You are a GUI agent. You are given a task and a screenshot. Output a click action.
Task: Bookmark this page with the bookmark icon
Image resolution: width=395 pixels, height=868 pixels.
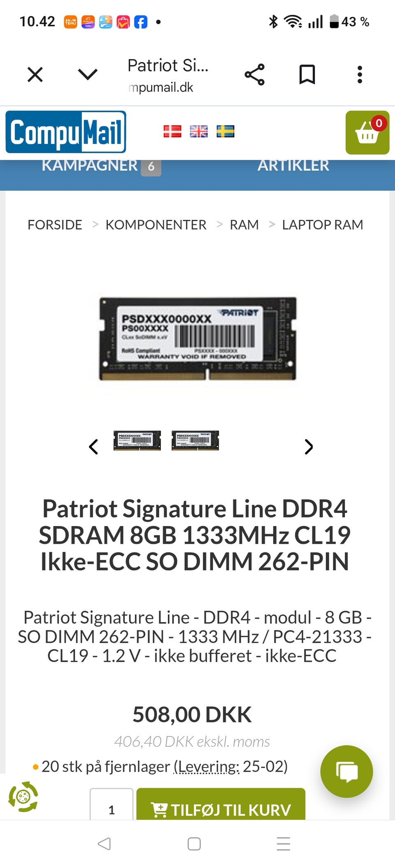coord(307,75)
